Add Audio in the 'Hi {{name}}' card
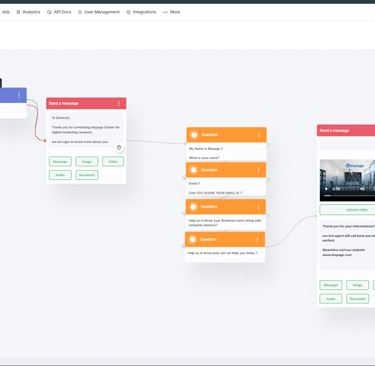375x366 pixels. pos(60,175)
